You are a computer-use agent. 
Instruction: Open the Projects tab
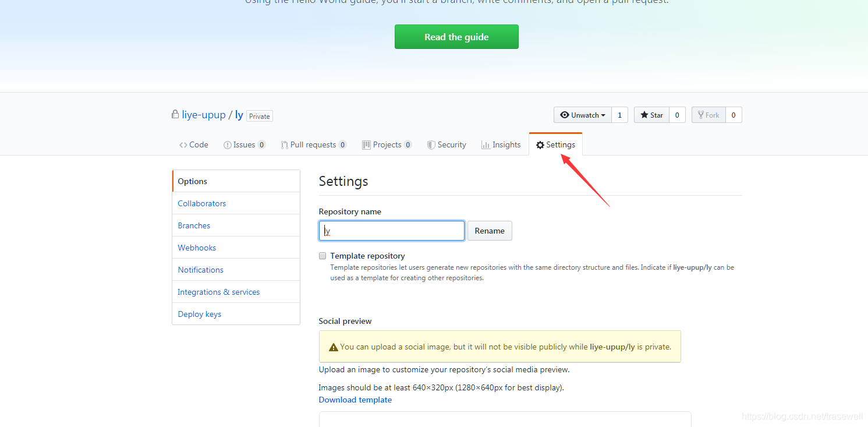(x=387, y=144)
